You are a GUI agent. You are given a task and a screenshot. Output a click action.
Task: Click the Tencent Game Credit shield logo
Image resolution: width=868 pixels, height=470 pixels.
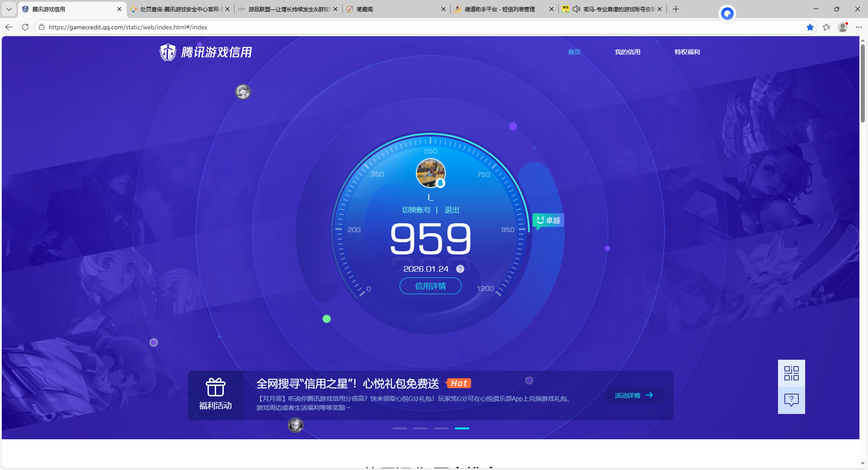(x=168, y=52)
